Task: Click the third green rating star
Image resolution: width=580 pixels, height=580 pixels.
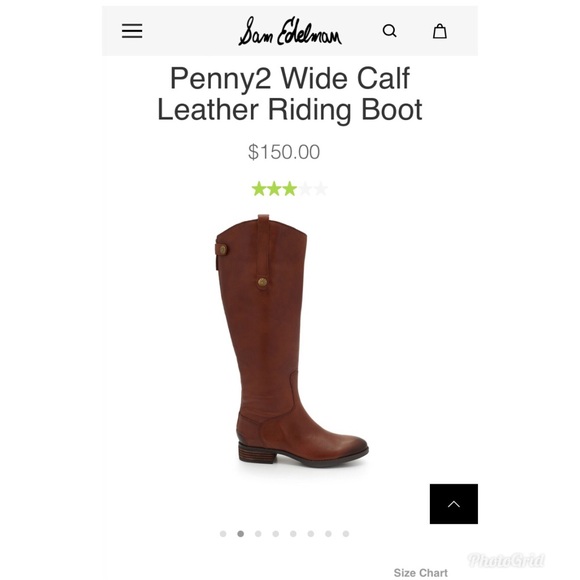Action: point(289,189)
